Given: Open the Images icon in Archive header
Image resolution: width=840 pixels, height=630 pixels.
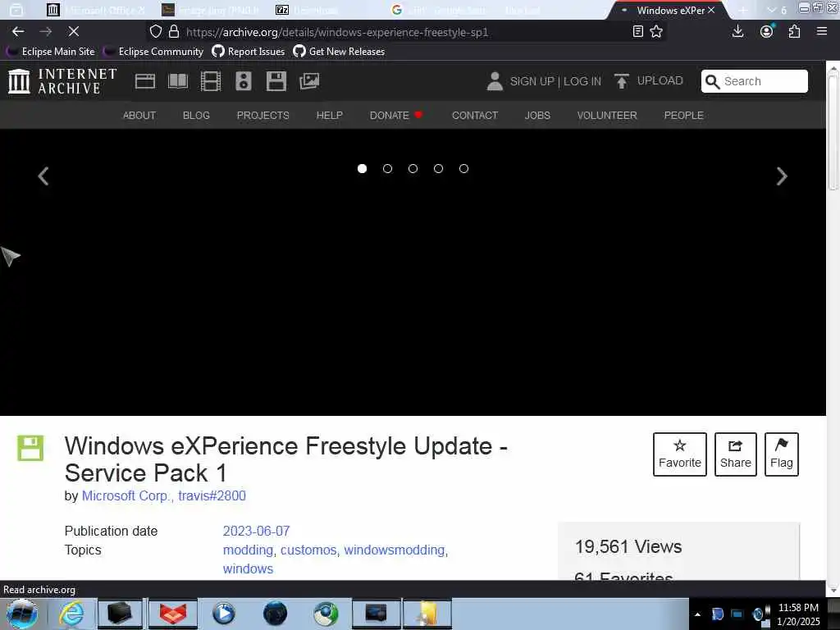Looking at the screenshot, I should [309, 81].
